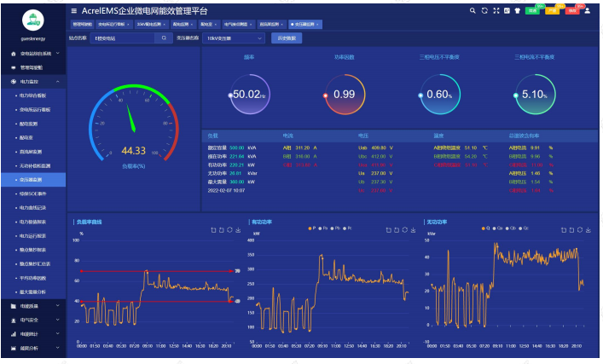Open 无功补偿柜监测 in the sidebar

click(x=33, y=165)
